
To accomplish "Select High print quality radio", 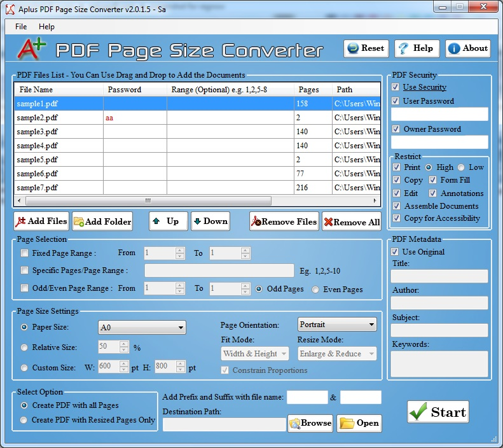I will coord(429,167).
